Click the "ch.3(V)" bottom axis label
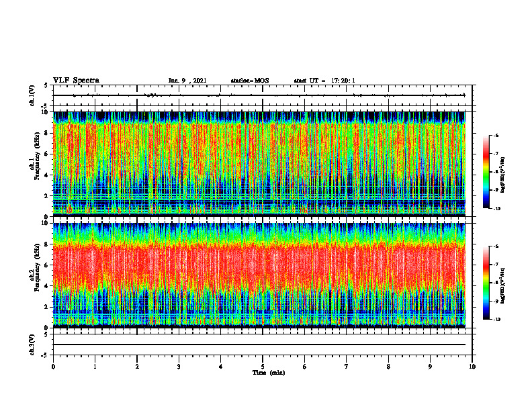Image resolution: width=532 pixels, height=411 pixels. tap(32, 345)
